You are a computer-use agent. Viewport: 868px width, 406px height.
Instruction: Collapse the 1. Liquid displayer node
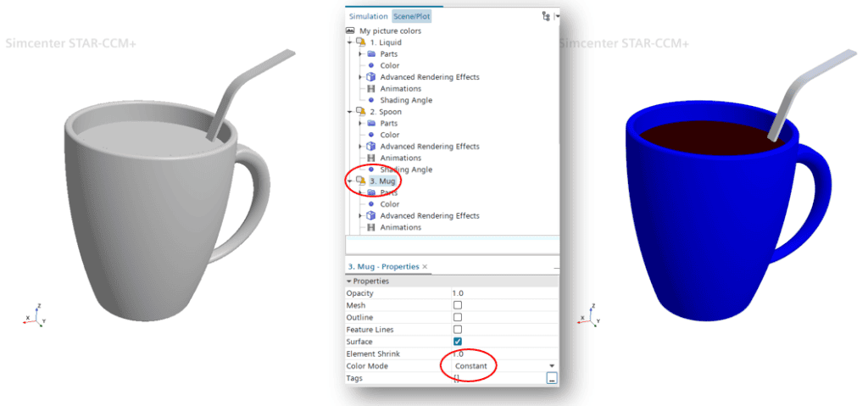349,42
